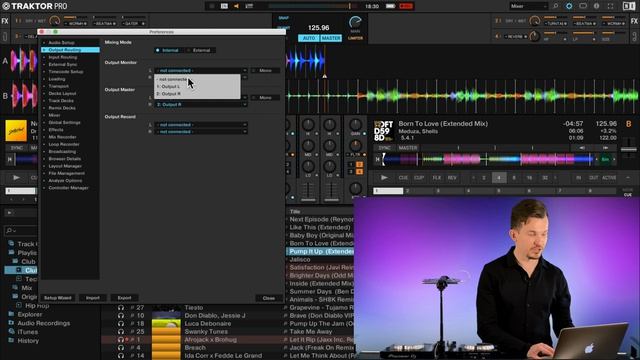Open Input Routing preferences section
The width and height of the screenshot is (640, 360).
[62, 57]
